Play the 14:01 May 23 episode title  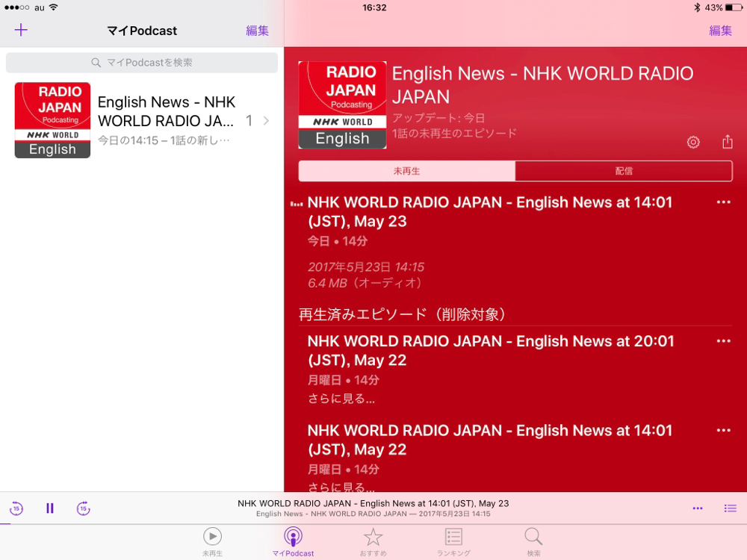point(490,212)
